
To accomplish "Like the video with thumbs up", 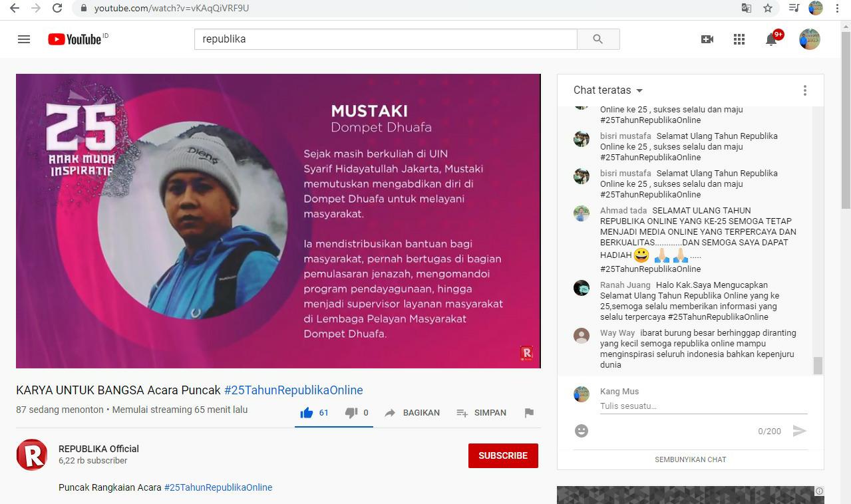I will [x=307, y=413].
